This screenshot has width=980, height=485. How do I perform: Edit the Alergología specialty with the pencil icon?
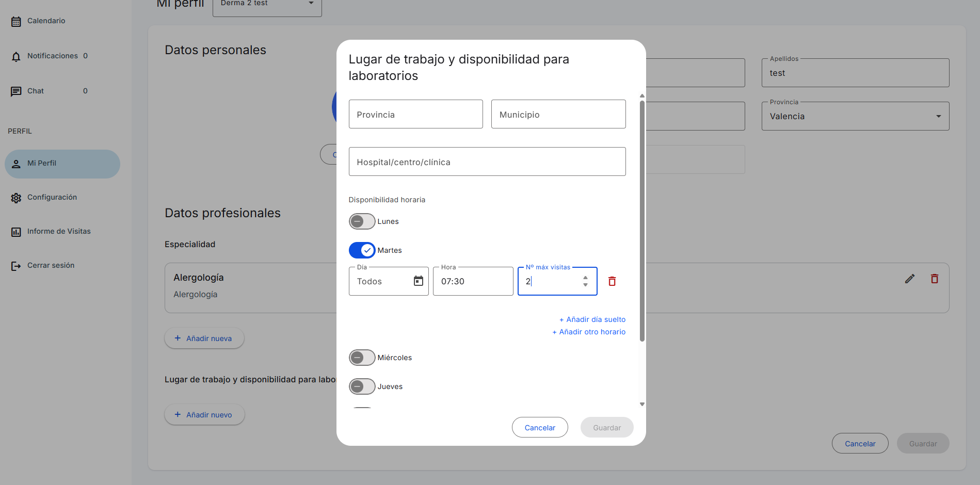coord(910,279)
